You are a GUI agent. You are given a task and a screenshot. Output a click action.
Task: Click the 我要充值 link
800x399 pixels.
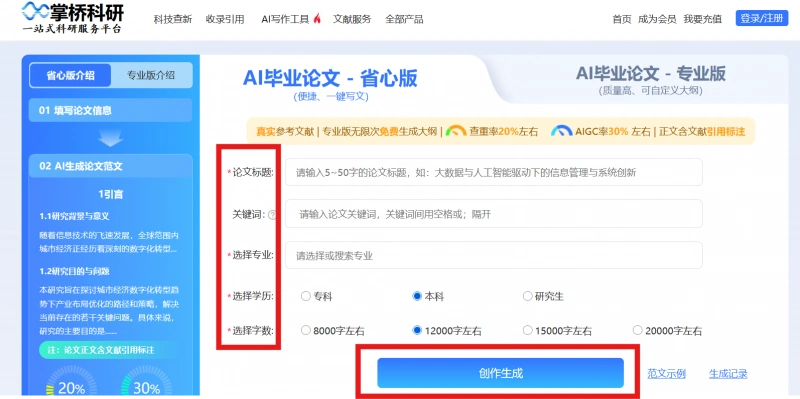[703, 19]
